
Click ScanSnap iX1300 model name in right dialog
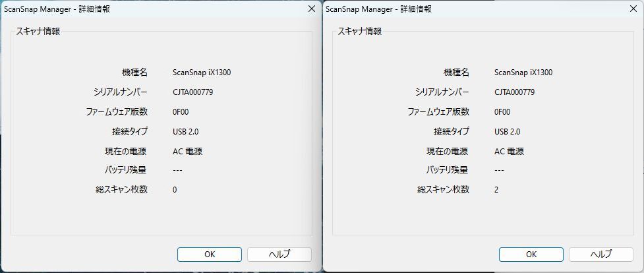pyautogui.click(x=523, y=73)
